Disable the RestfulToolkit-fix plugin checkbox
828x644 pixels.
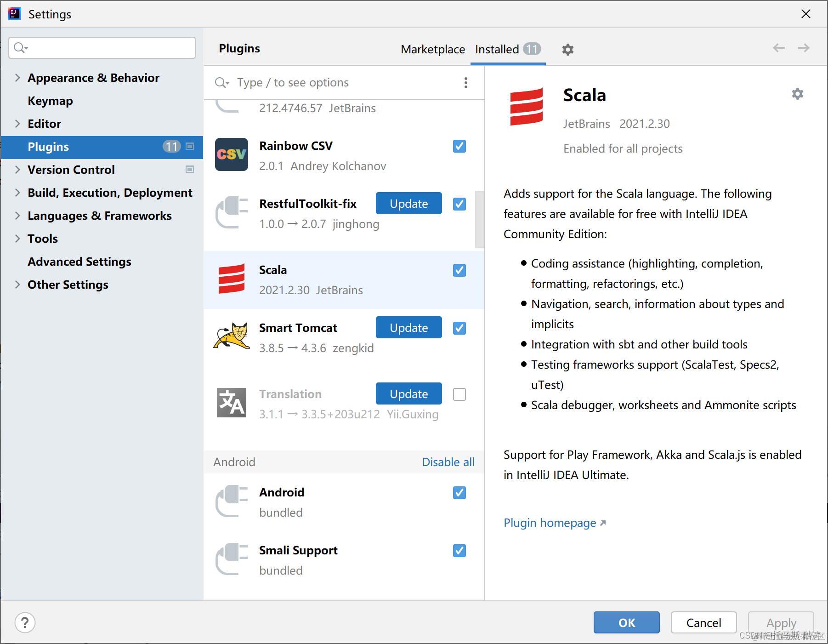(459, 204)
